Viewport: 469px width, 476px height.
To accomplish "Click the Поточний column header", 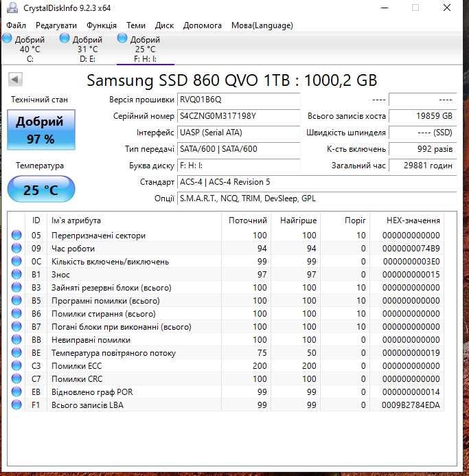I will (x=247, y=220).
